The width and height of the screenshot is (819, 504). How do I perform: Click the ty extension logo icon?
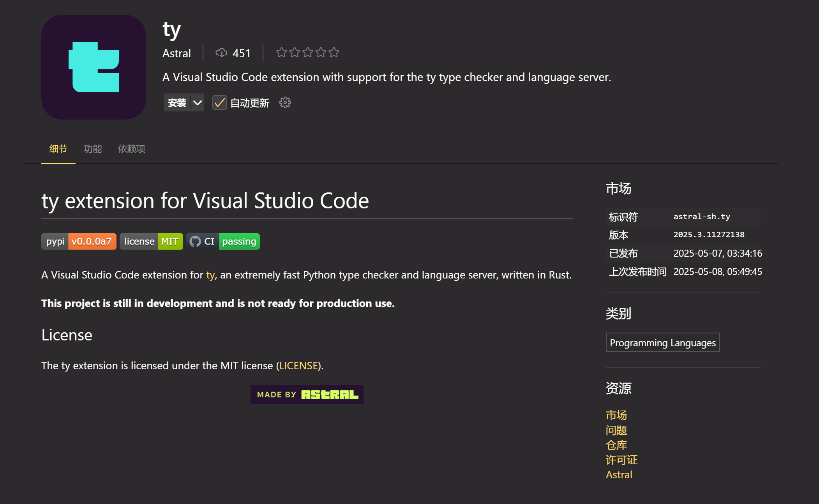(94, 67)
